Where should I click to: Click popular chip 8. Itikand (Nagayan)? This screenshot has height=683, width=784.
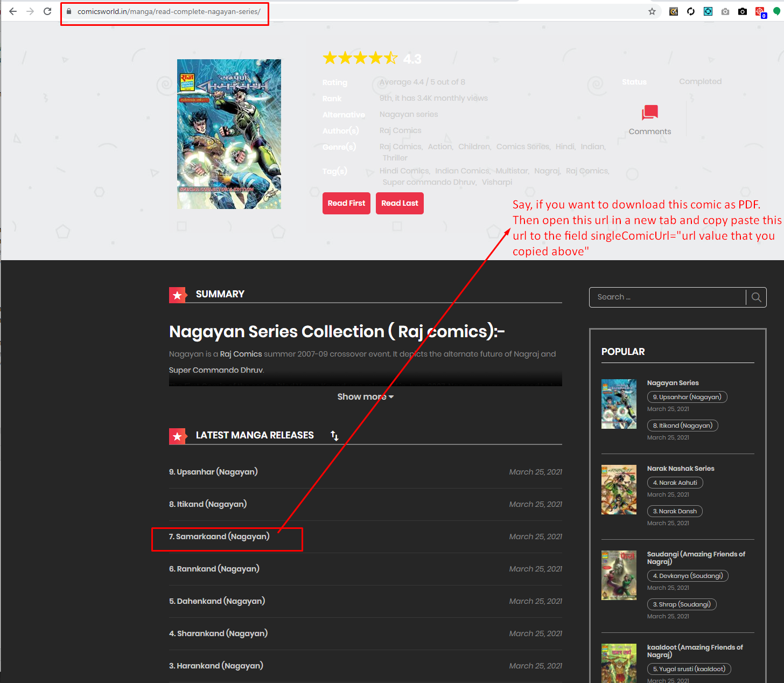click(682, 426)
